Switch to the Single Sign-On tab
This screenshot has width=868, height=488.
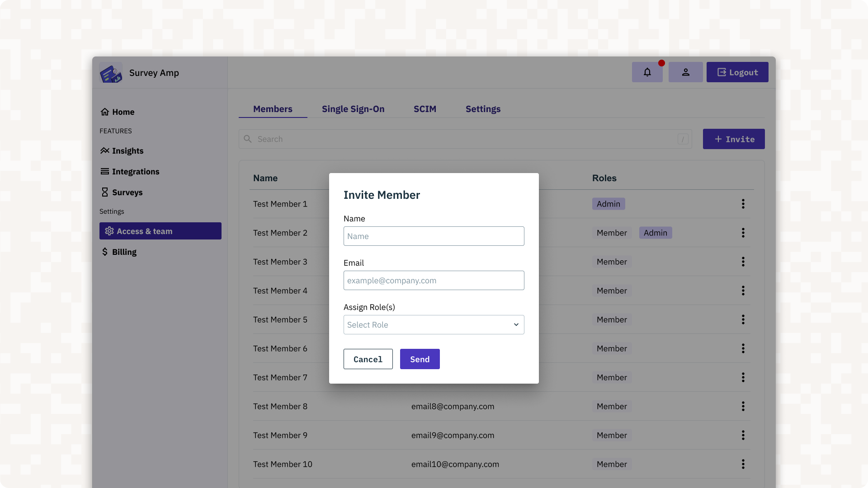click(353, 109)
